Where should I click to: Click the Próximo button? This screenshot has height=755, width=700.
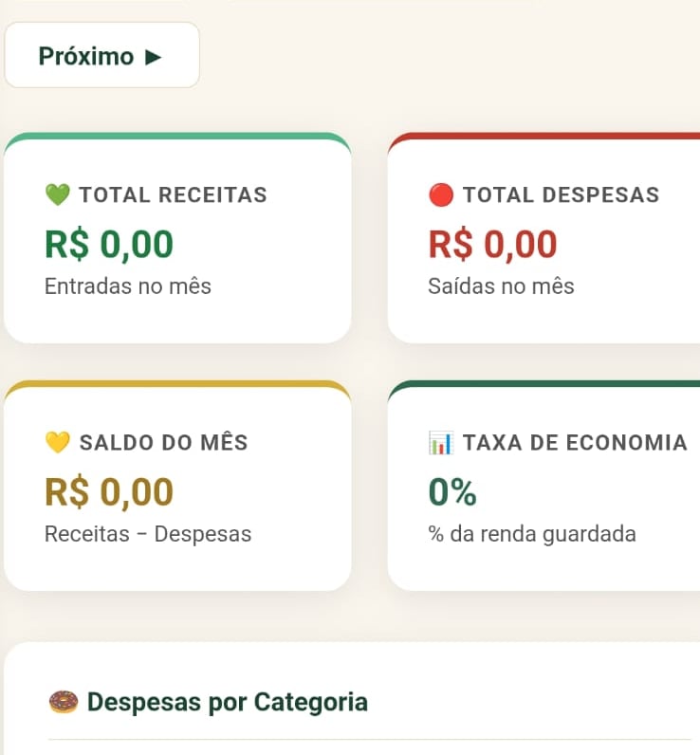click(x=101, y=55)
